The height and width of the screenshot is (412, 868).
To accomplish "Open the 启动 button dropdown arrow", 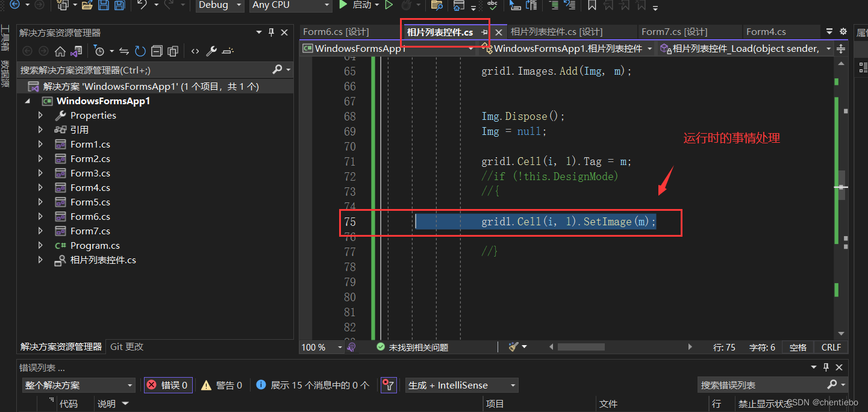I will coord(377,5).
